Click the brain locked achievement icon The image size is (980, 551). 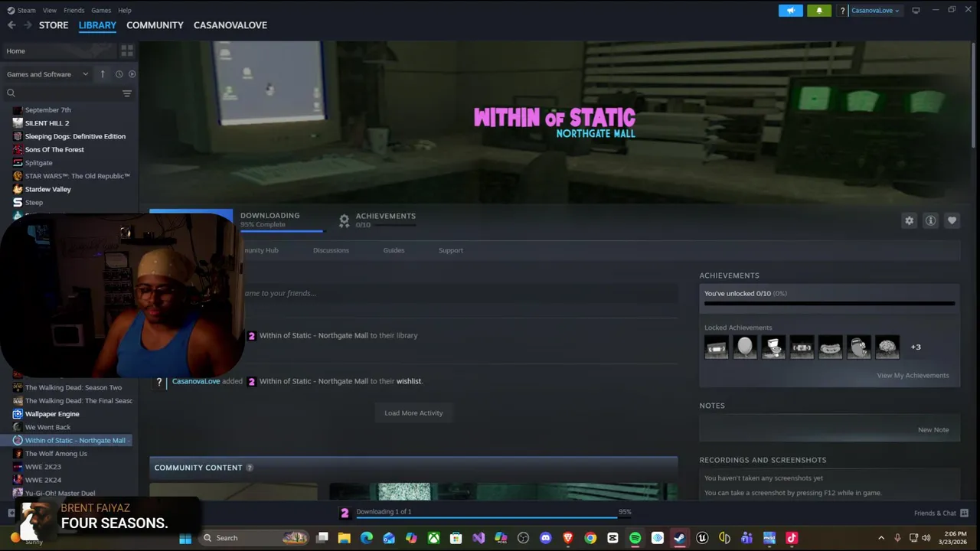coord(887,347)
